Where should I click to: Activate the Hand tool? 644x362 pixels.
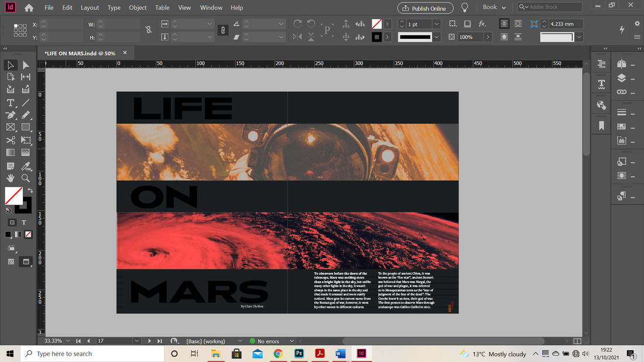pos(11,178)
